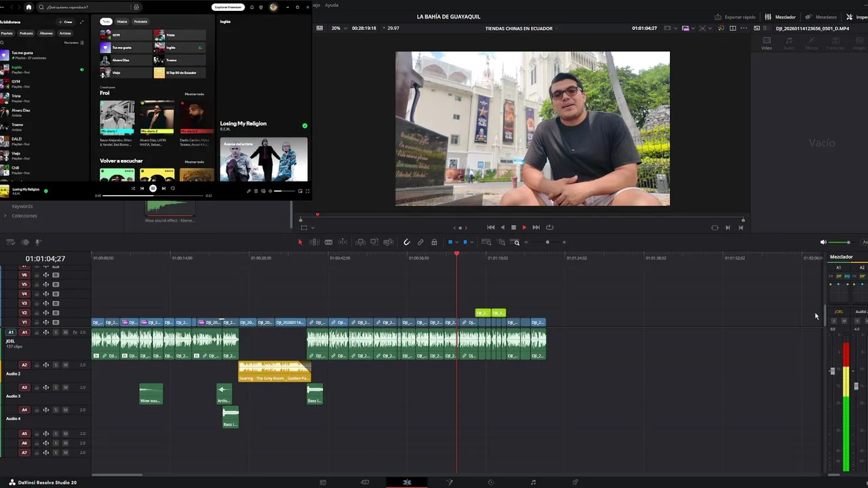Open the proxy fx dropdown arrow in viewer header

(x=692, y=28)
